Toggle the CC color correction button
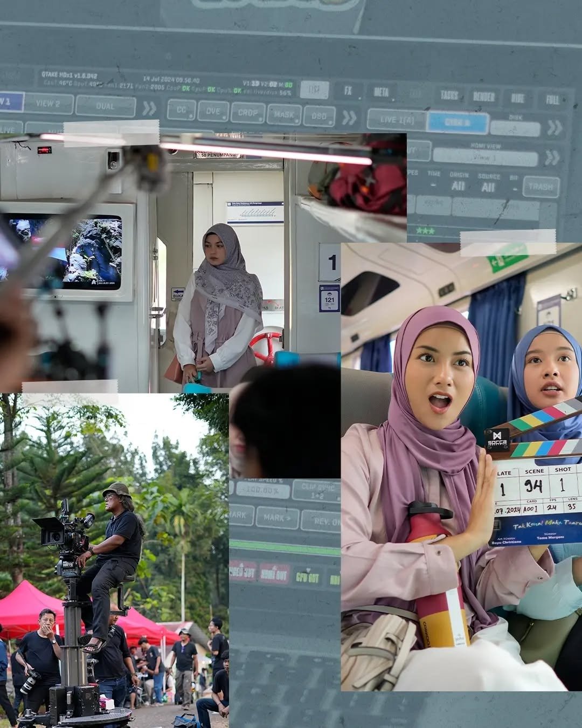The image size is (582, 728). pos(181,110)
